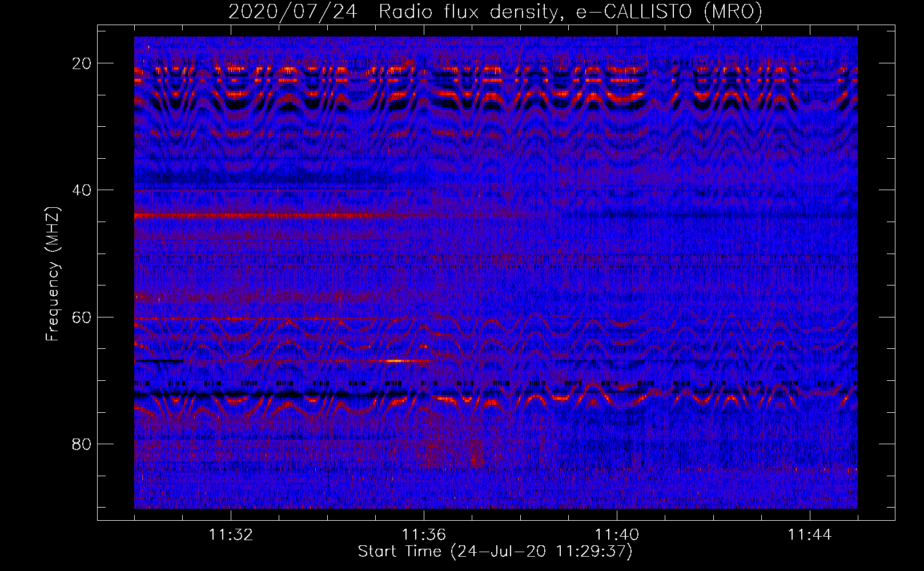Click the 20 MHz y-axis tick label
Image resolution: width=924 pixels, height=571 pixels.
82,63
